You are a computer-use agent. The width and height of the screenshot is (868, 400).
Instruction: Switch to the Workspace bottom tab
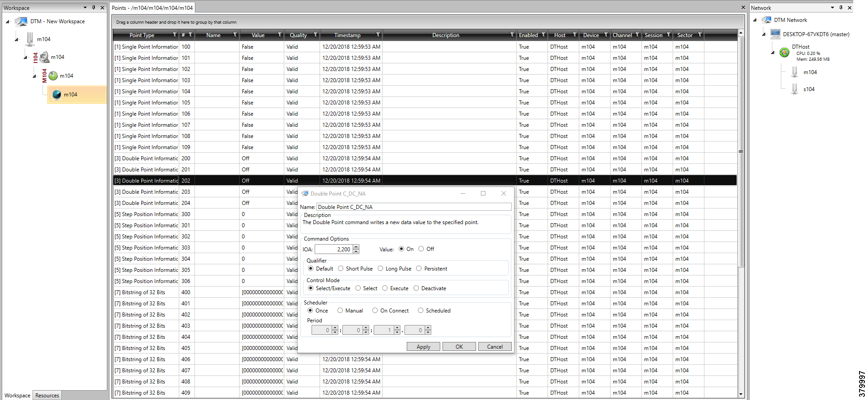17,396
